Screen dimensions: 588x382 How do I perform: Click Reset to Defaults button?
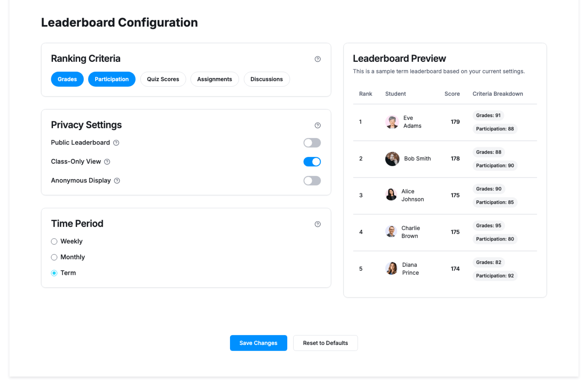[325, 343]
